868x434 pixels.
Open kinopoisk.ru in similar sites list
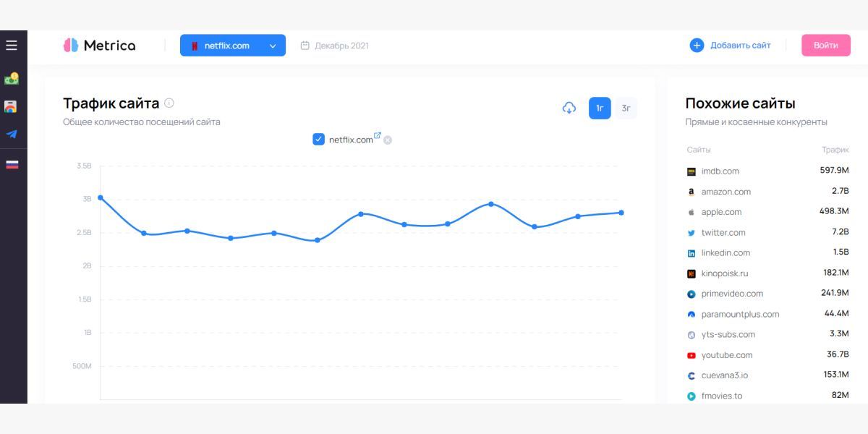point(725,273)
